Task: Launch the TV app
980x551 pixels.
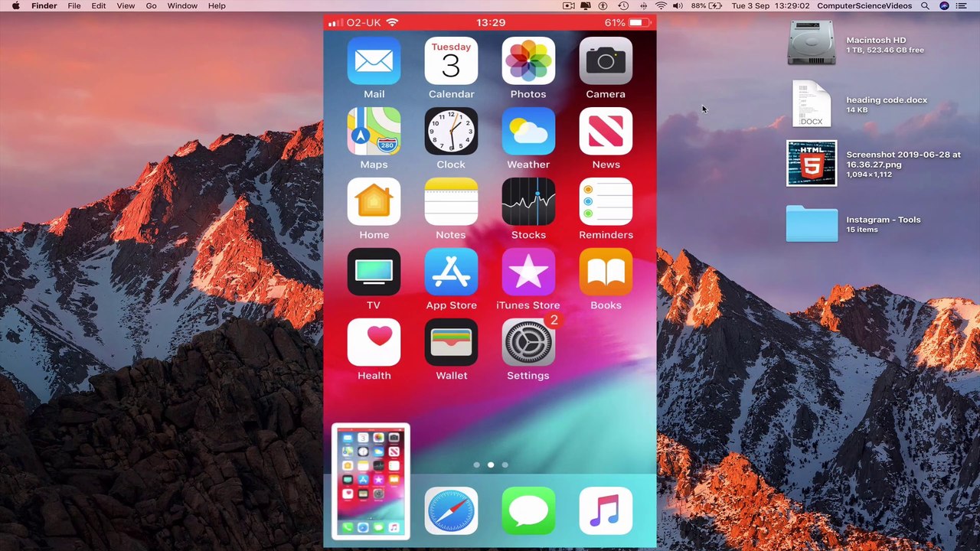Action: pos(374,272)
